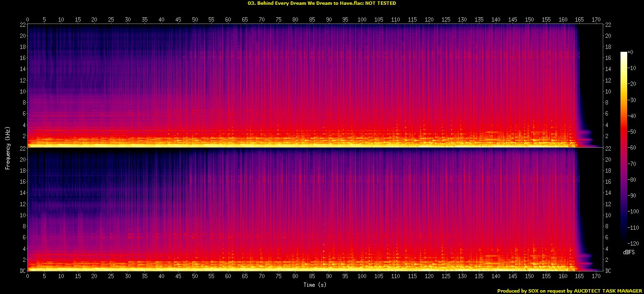This screenshot has height=294, width=644.
Task: Click the 100 tick on top time axis
Action: click(x=362, y=20)
